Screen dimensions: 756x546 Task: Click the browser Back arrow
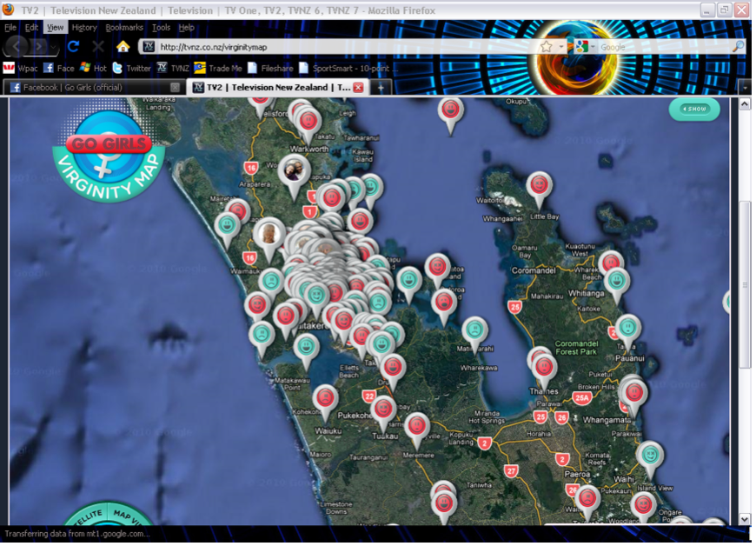pyautogui.click(x=17, y=47)
